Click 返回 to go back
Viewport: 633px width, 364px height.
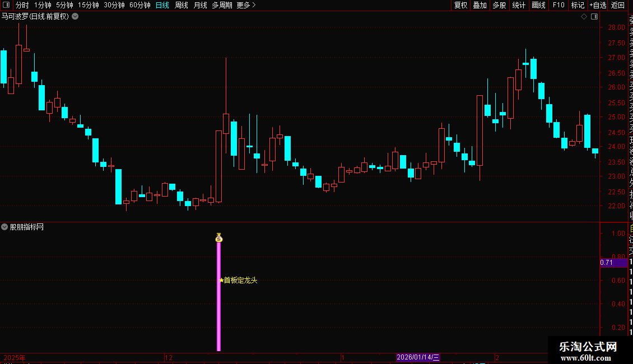618,5
